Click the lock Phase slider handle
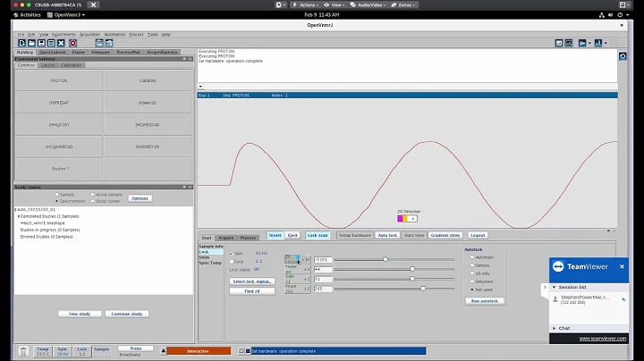644x361 pixels. (x=422, y=289)
